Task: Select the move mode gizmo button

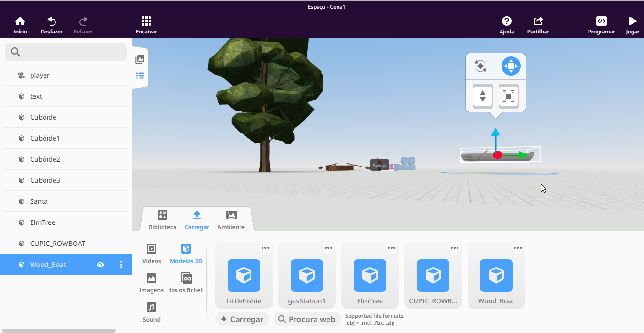Action: pyautogui.click(x=511, y=66)
